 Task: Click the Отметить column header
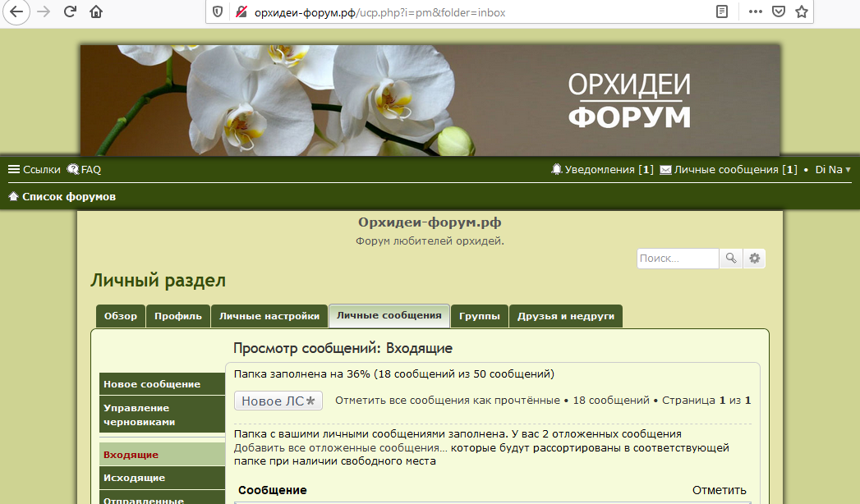coord(719,490)
